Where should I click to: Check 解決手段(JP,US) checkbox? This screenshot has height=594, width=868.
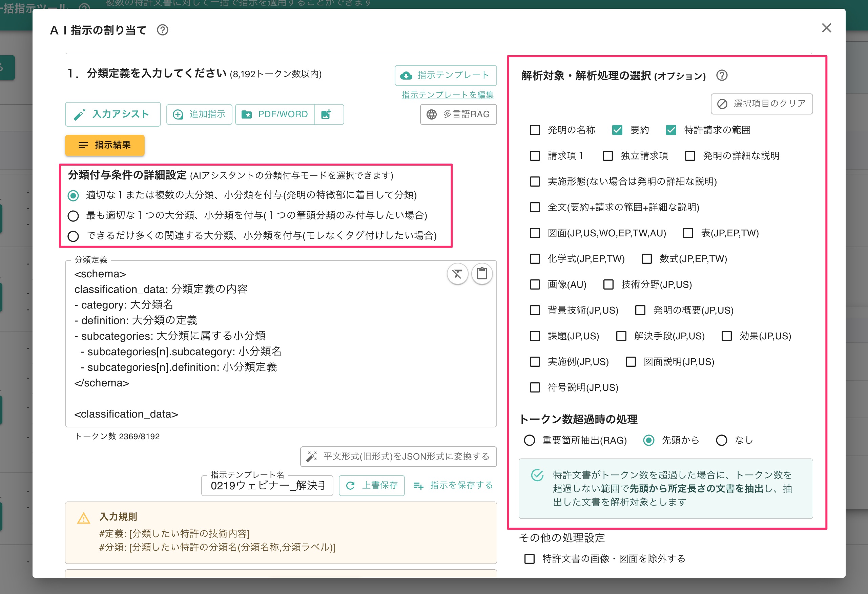coord(621,336)
